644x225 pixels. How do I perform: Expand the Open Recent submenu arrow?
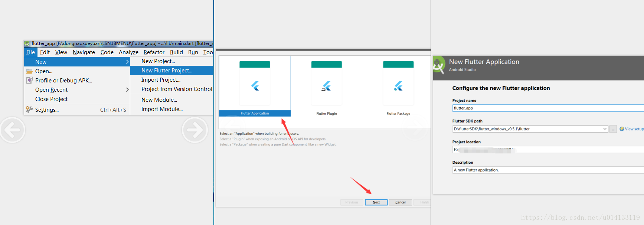[127, 90]
